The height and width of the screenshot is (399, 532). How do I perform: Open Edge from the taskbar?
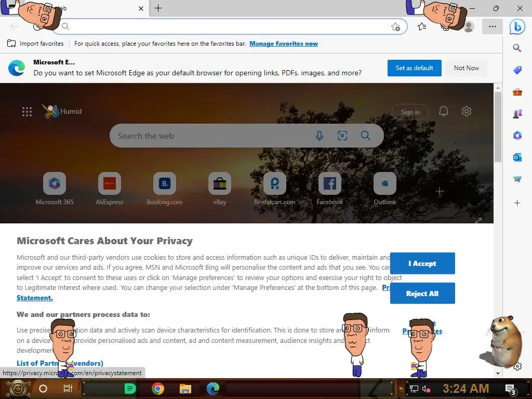pos(212,389)
